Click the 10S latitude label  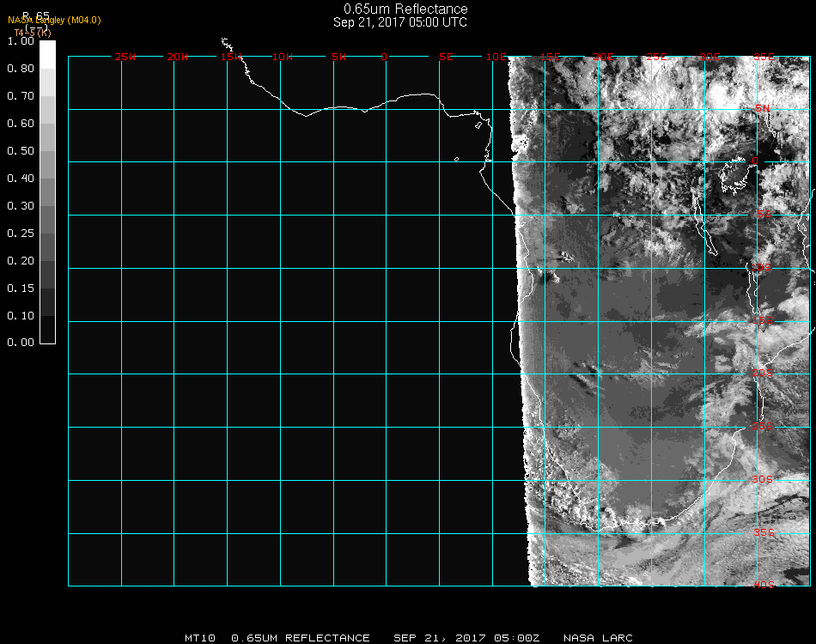[x=763, y=267]
